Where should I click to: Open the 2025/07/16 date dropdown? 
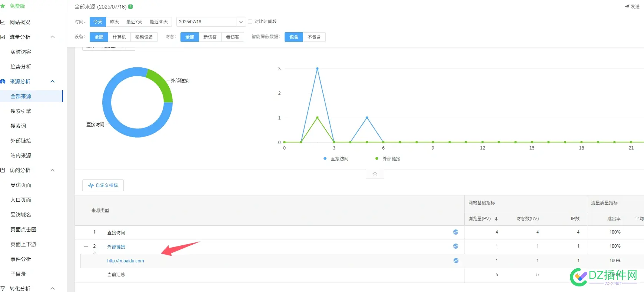pos(241,22)
